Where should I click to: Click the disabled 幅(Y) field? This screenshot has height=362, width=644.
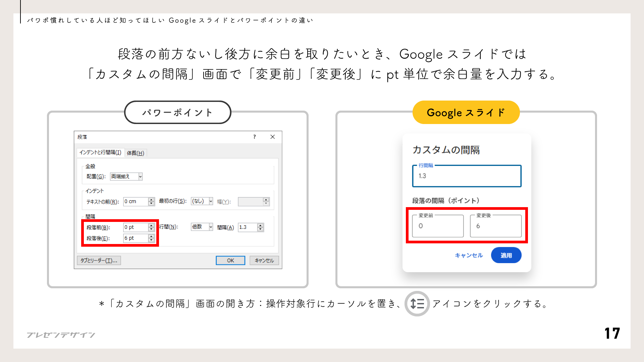[254, 201]
